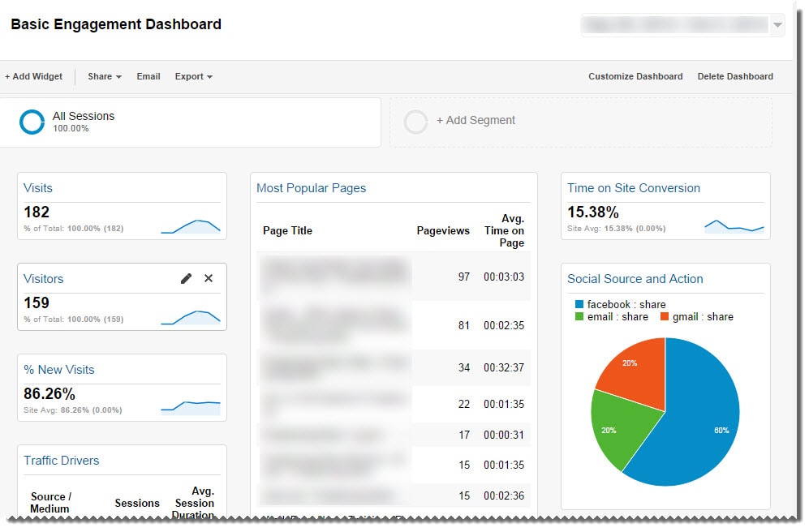Click the Email button
The width and height of the screenshot is (809, 532).
pos(148,76)
